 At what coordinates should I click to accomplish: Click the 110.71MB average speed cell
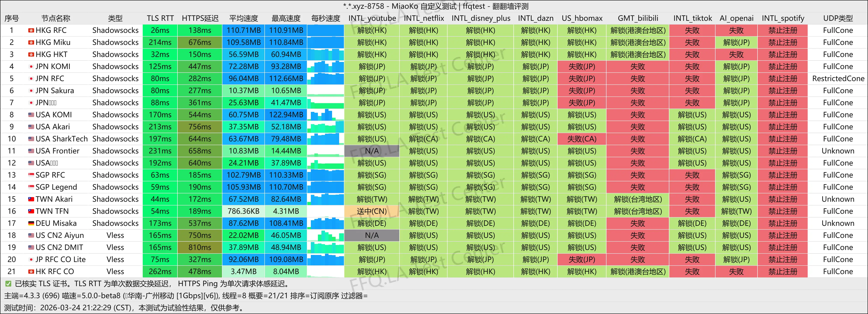tap(243, 30)
